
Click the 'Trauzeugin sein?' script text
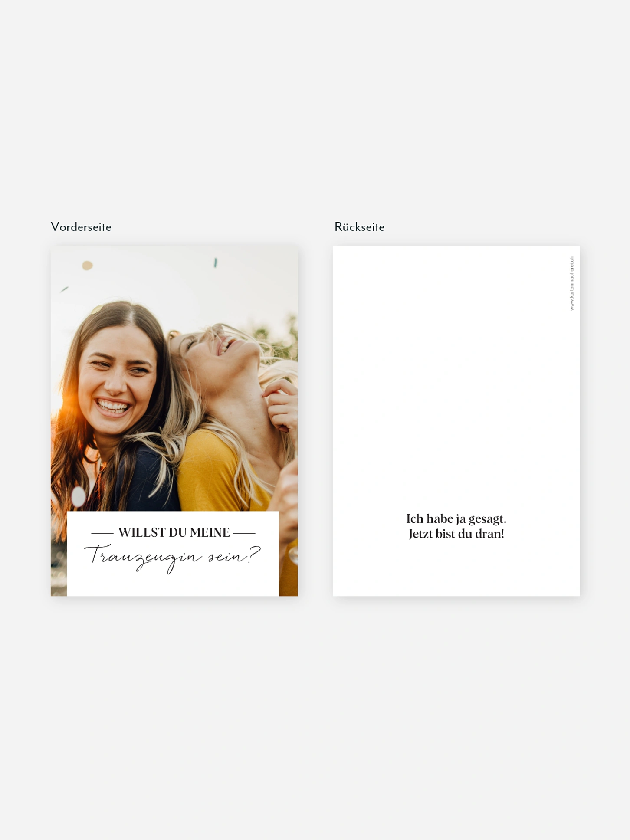[x=172, y=558]
